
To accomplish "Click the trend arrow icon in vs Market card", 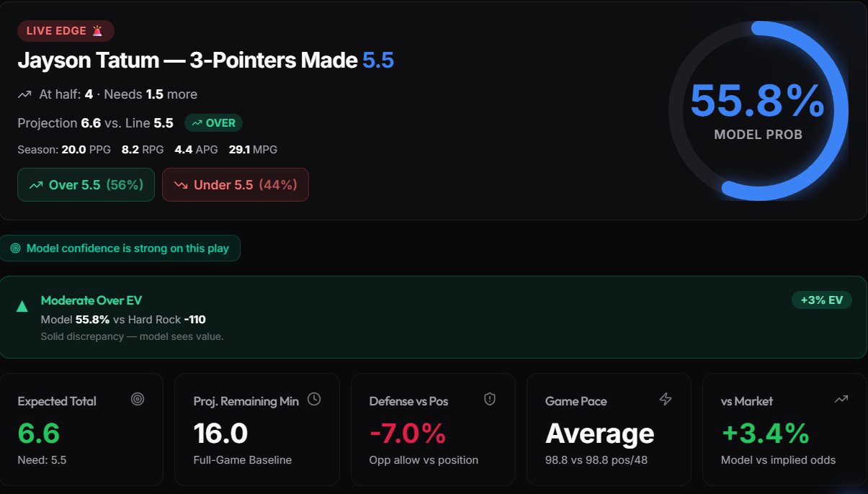I will (841, 399).
